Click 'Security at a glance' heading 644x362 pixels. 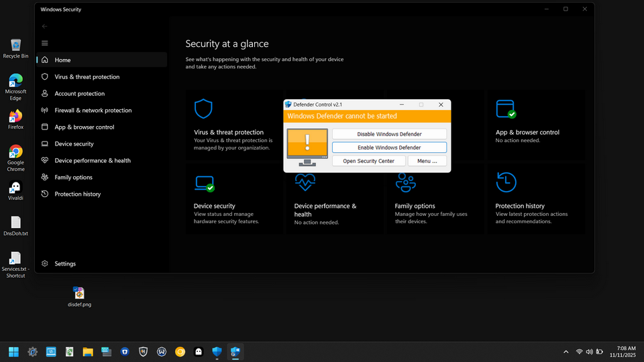click(227, 44)
